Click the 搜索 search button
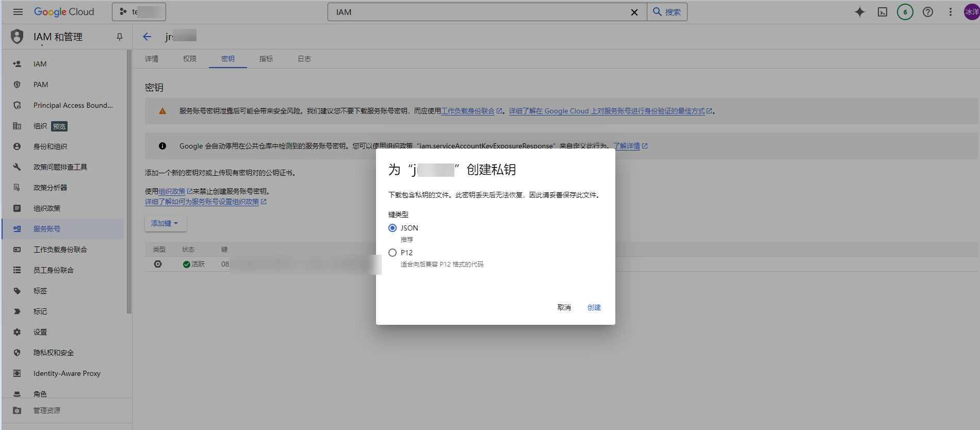The height and width of the screenshot is (430, 980). pos(667,12)
